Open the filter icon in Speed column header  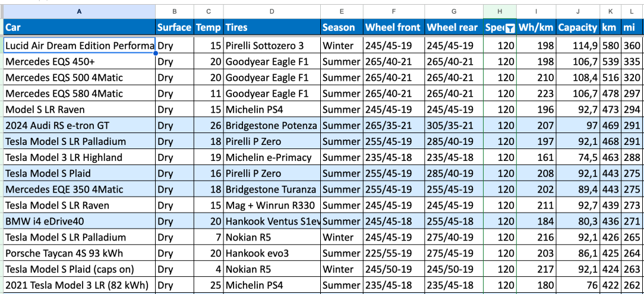tap(510, 28)
